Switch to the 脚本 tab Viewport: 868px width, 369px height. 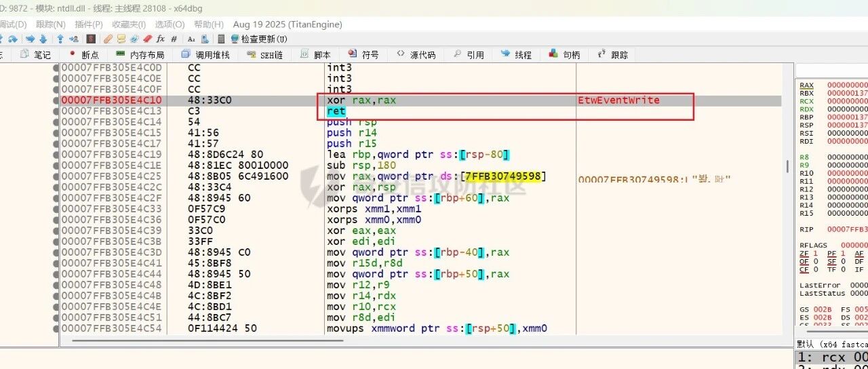pyautogui.click(x=315, y=54)
